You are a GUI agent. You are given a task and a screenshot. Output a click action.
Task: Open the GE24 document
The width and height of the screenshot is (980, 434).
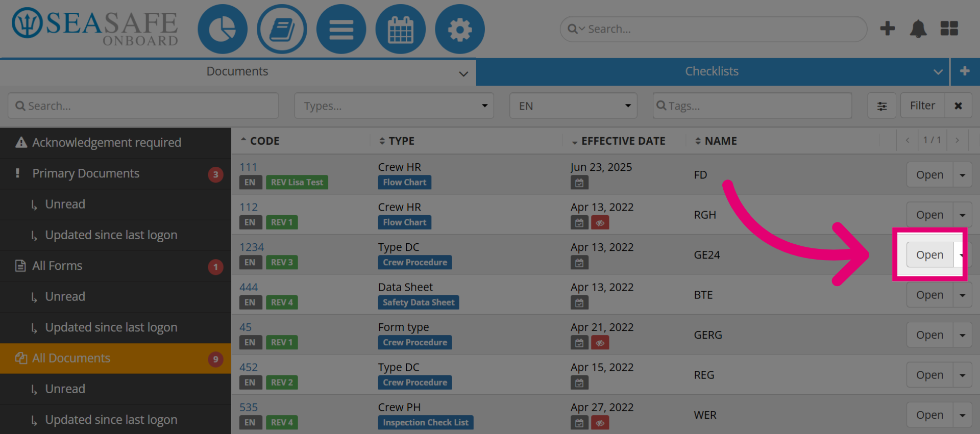pos(929,255)
